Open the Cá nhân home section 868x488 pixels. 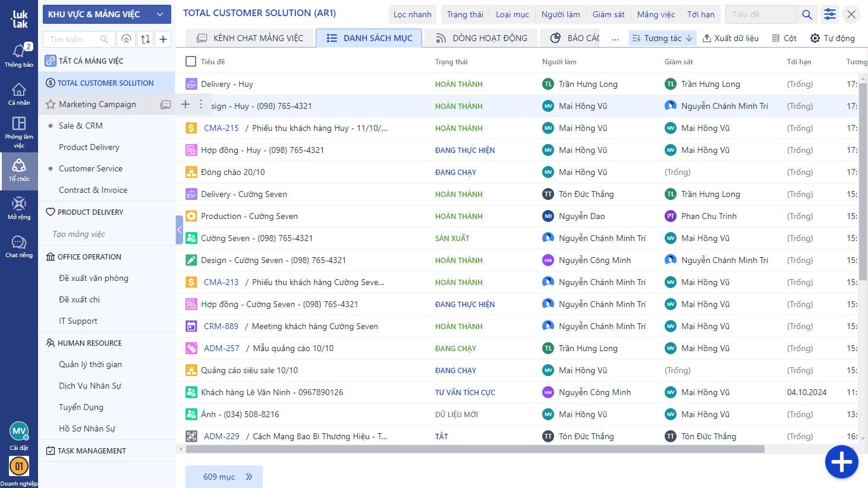click(x=19, y=93)
